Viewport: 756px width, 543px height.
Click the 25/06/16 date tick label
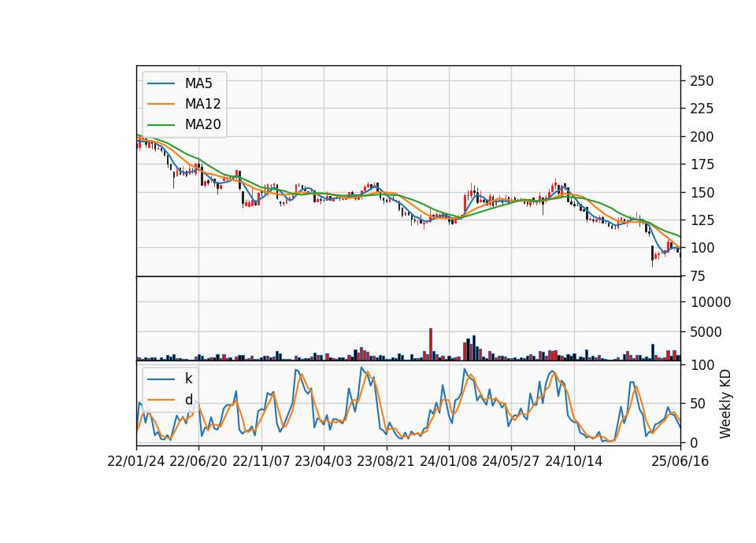click(x=680, y=461)
